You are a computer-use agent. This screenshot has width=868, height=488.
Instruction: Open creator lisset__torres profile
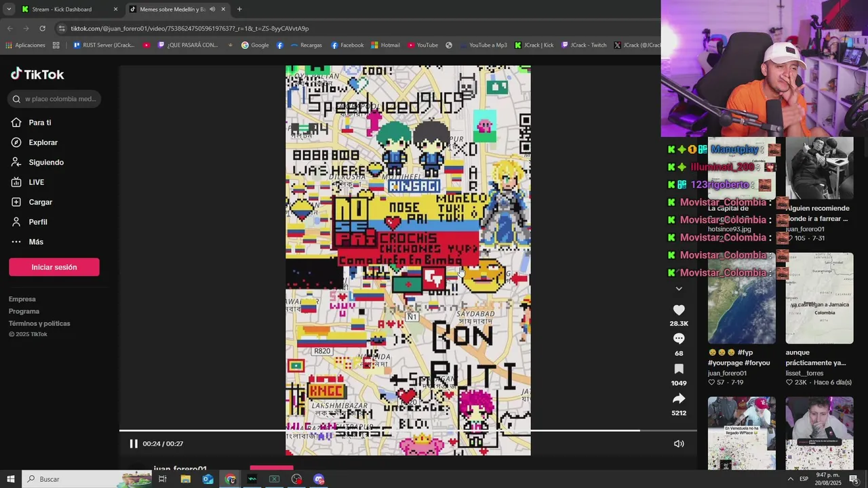804,373
